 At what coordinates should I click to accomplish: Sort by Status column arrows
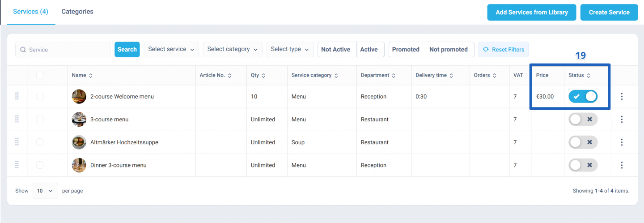click(x=589, y=76)
